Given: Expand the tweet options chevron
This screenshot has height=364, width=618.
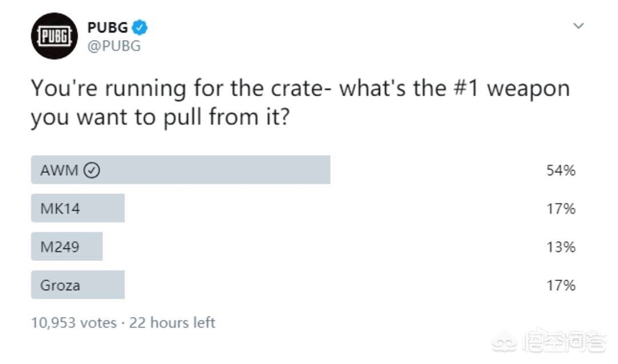Looking at the screenshot, I should 579,26.
